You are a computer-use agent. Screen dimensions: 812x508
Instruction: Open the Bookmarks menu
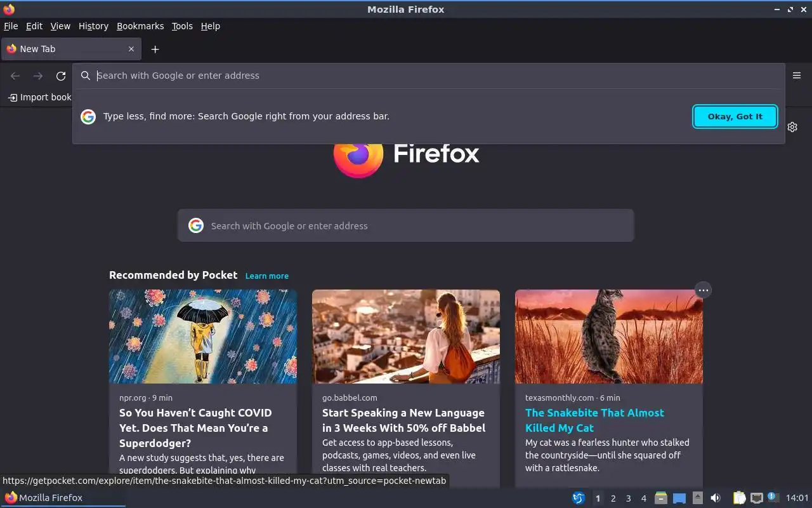pyautogui.click(x=140, y=26)
